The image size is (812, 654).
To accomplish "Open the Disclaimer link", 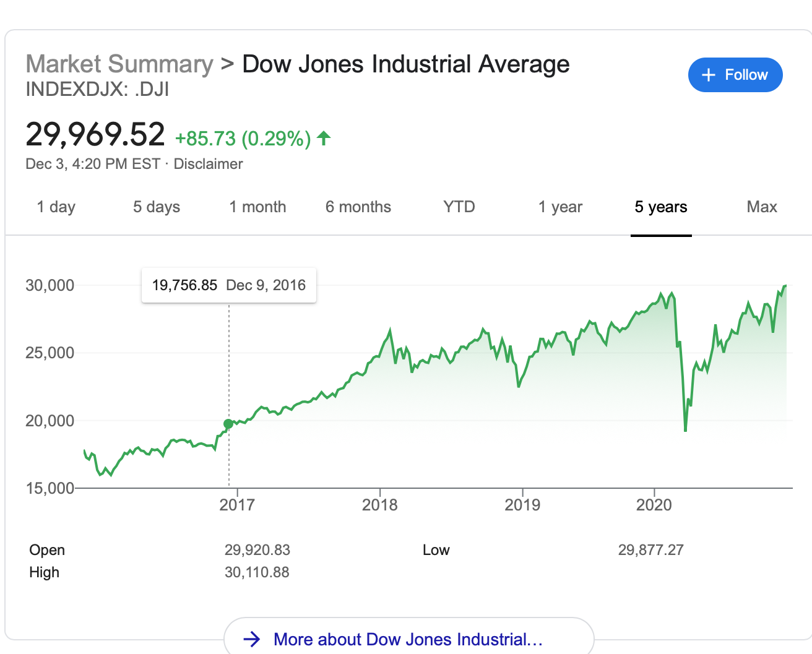I will coord(208,164).
